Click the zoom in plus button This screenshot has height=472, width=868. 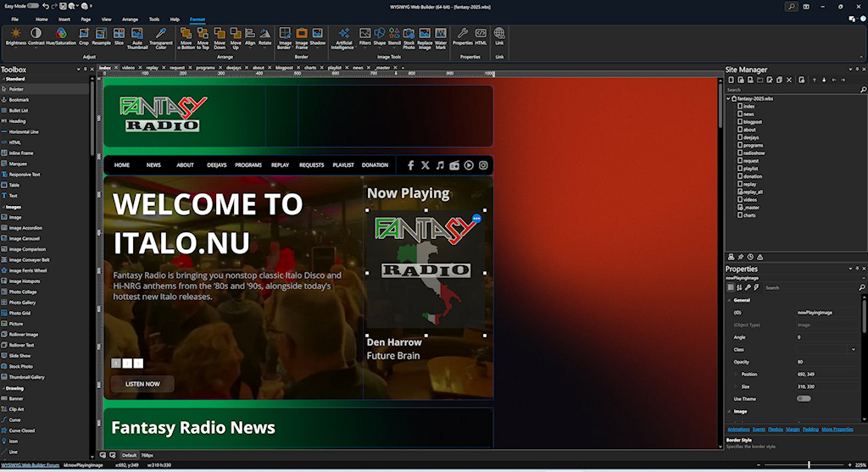[849, 465]
